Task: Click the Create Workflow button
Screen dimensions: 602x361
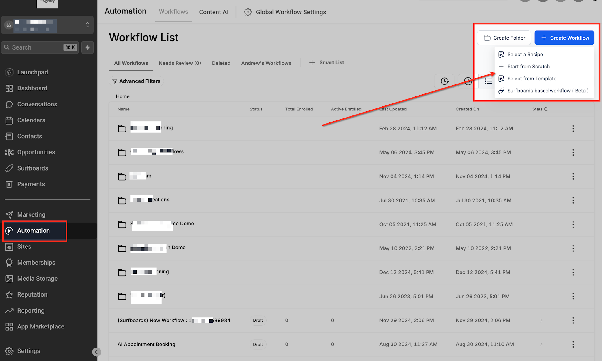Action: point(564,38)
